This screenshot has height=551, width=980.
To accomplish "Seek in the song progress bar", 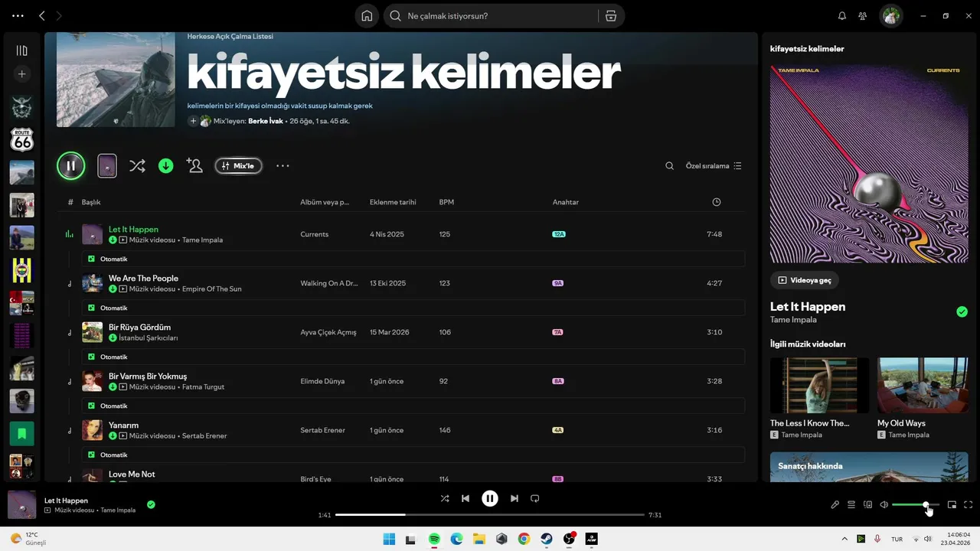I will point(490,515).
